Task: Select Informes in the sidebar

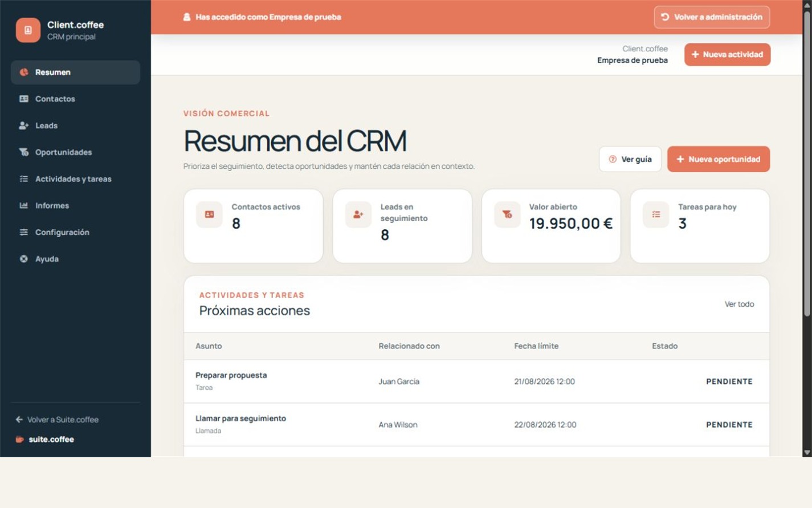Action: (75, 205)
